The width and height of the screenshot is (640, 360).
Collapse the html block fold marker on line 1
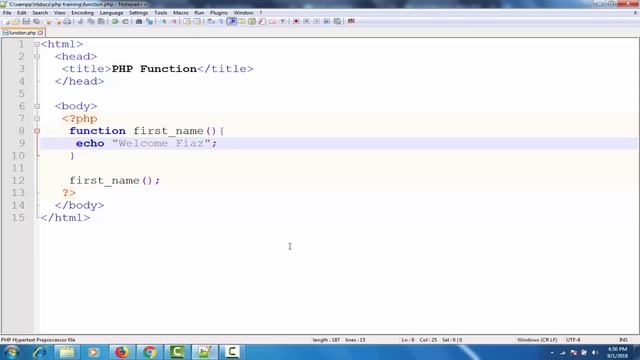pyautogui.click(x=37, y=44)
